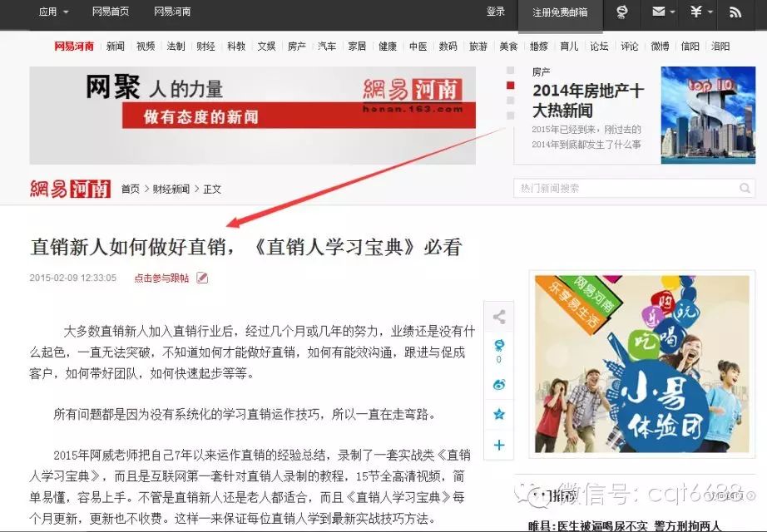Open the RSS feed icon
Image resolution: width=767 pixels, height=532 pixels.
pos(735,12)
